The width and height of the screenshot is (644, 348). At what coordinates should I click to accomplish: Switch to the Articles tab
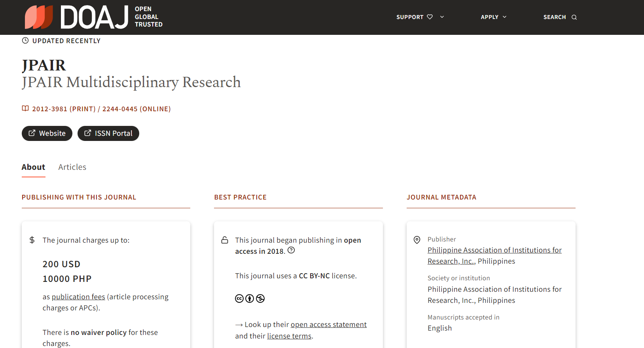72,167
